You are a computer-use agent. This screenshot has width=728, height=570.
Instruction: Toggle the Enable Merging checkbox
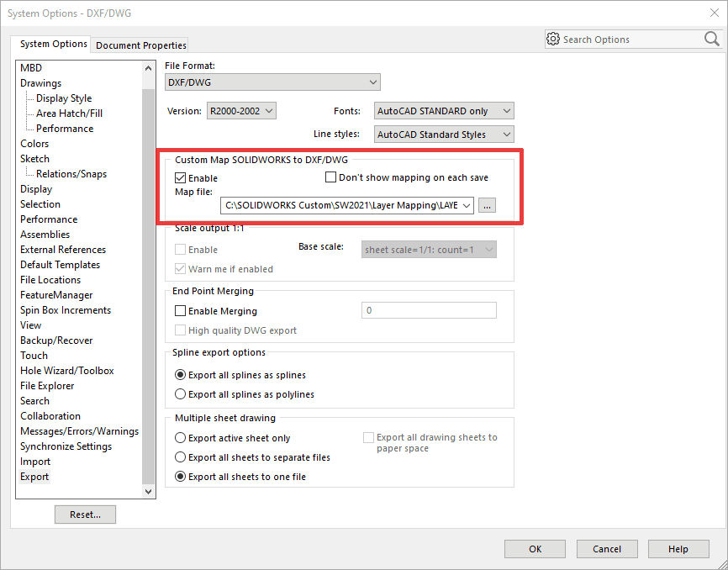[180, 310]
